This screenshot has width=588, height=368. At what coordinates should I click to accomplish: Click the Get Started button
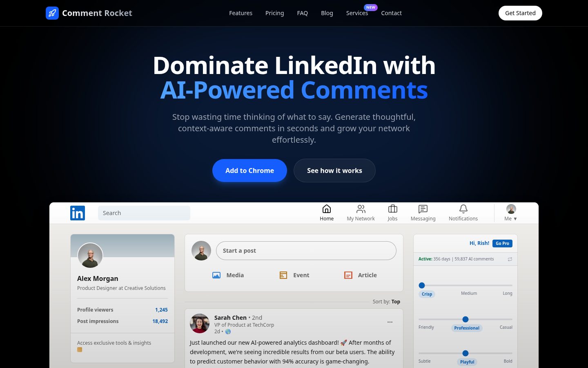(520, 13)
